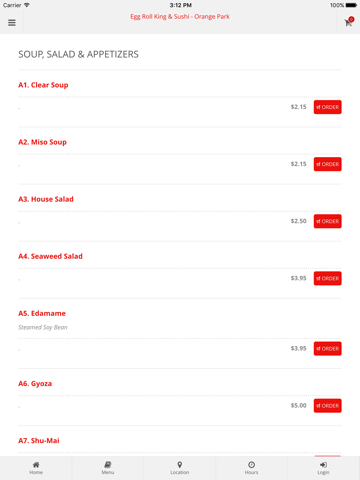Viewport: 360px width, 480px height.
Task: Check the battery indicator in status bar
Action: [x=351, y=5]
